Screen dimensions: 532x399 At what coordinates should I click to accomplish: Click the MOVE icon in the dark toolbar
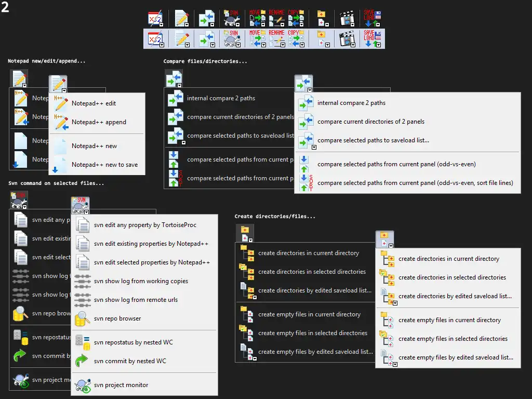coord(258,18)
